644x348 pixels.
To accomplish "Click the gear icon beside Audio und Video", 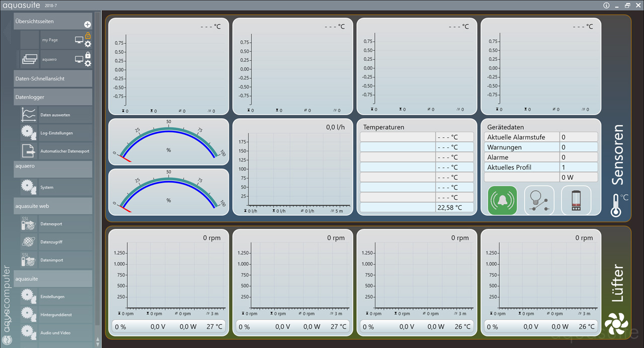I will click(28, 332).
